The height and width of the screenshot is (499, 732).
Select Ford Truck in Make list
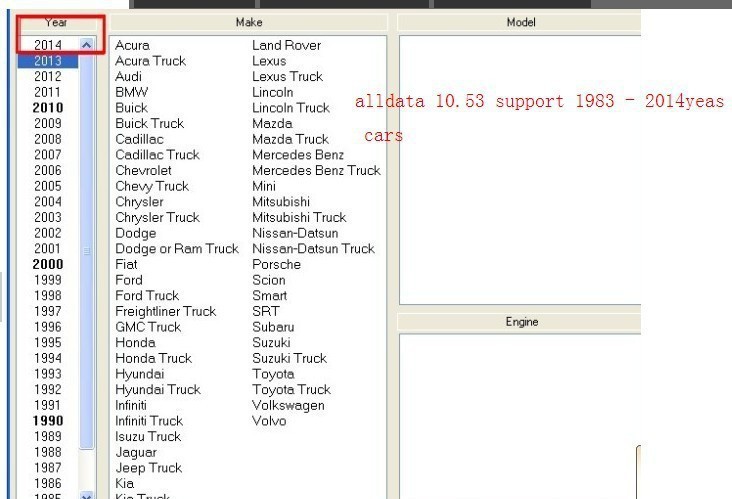(147, 296)
